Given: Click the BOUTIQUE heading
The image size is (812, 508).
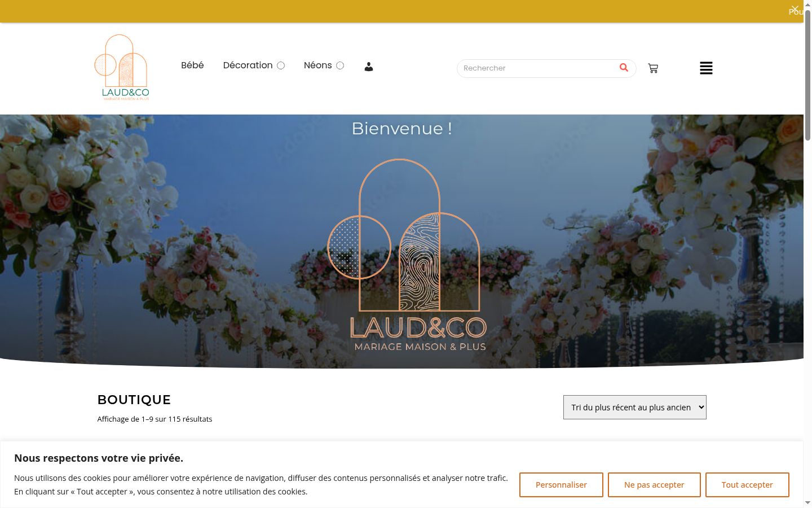Looking at the screenshot, I should coord(134,400).
